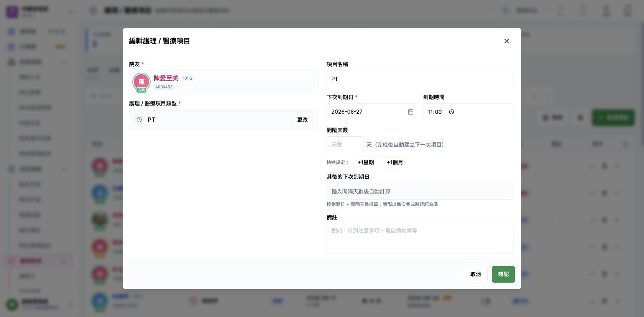Click the 11:00 due time field
The width and height of the screenshot is (644, 317).
(x=468, y=112)
